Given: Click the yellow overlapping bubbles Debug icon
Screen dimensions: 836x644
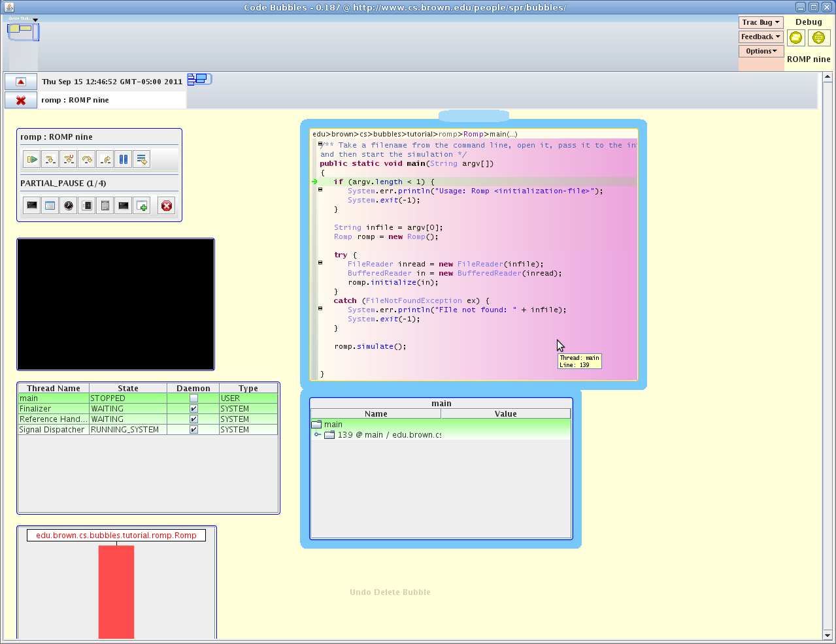Looking at the screenshot, I should 796,38.
